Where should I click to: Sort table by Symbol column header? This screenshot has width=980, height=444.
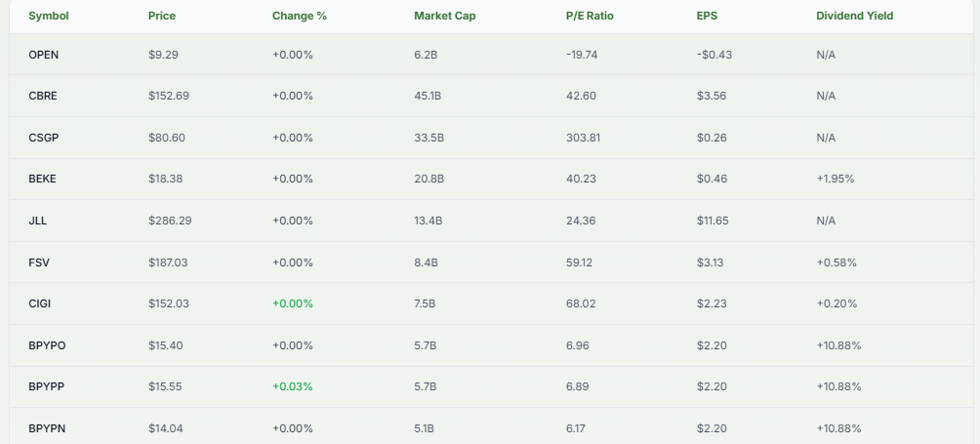(48, 16)
